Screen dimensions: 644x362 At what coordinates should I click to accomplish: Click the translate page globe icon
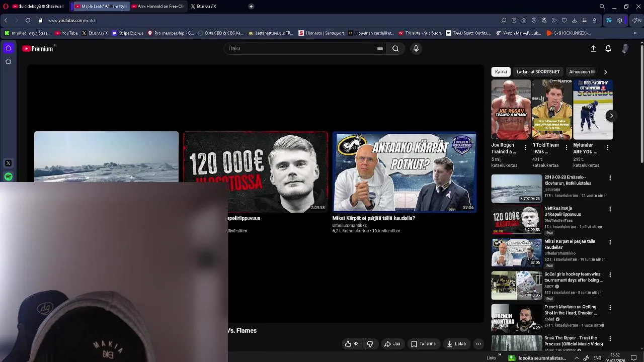tap(544, 20)
